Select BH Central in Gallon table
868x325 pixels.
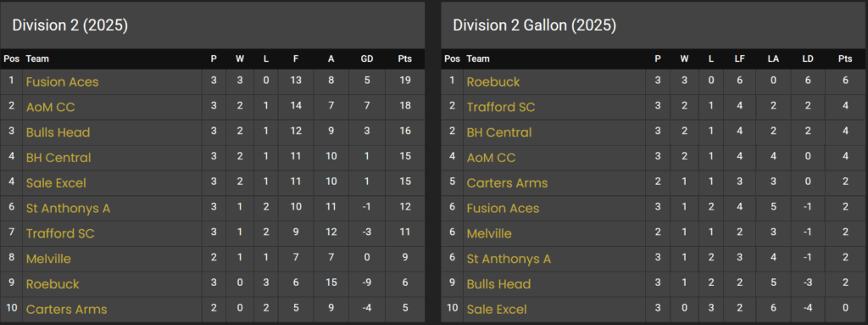click(x=499, y=132)
